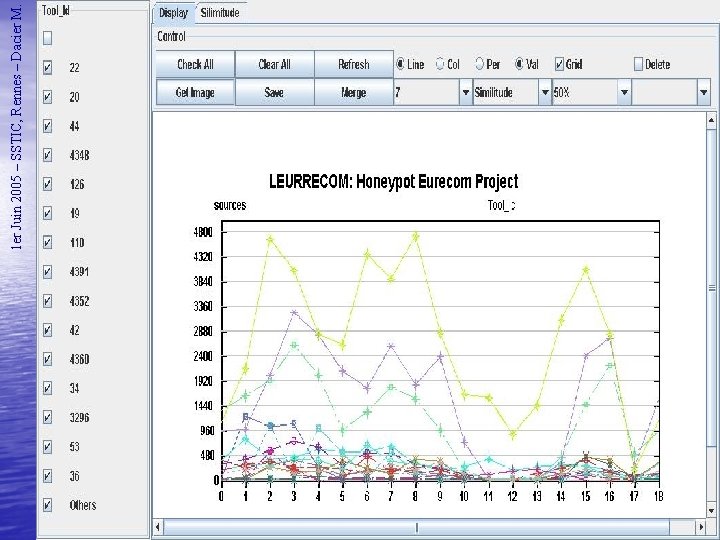The width and height of the screenshot is (720, 540).
Task: Uncheck the Tool_Id 22 checkbox
Action: click(x=47, y=68)
